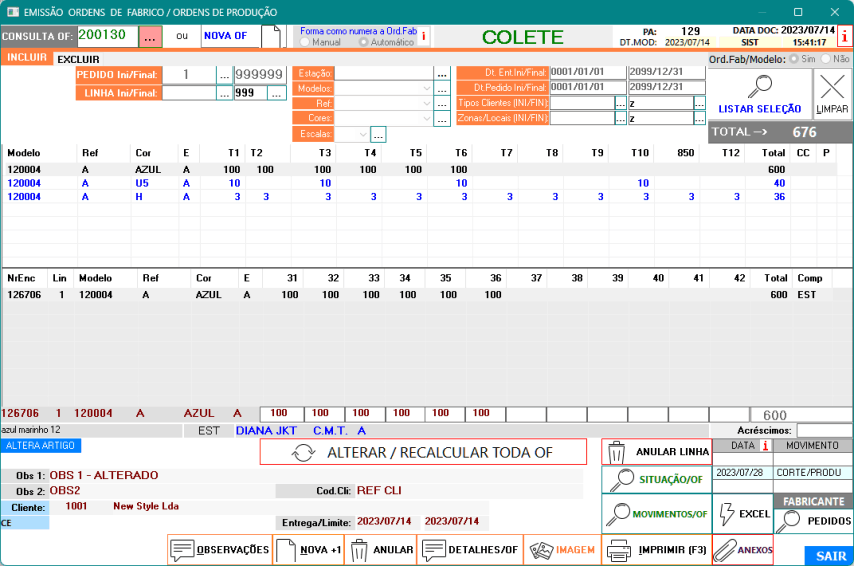The width and height of the screenshot is (854, 566).
Task: Open MOVIMENTOS/OF lookup
Action: coord(656,514)
